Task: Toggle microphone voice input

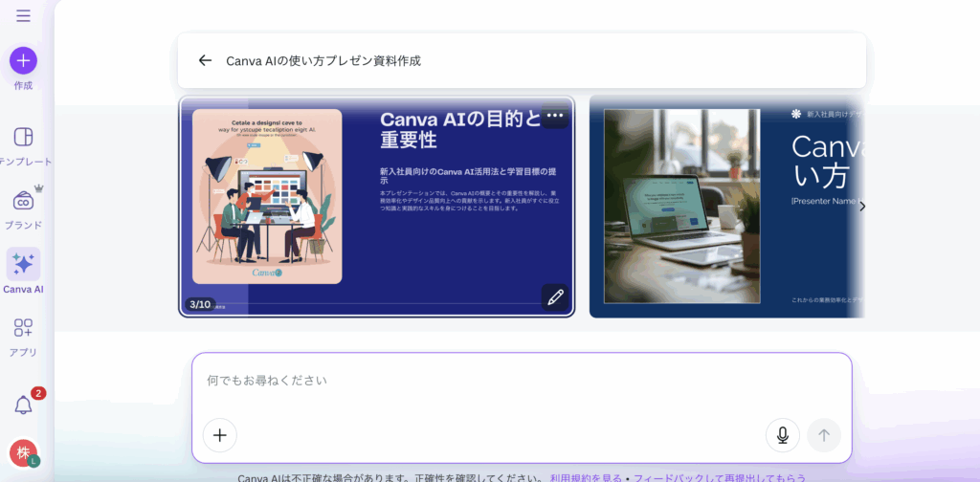Action: coord(782,435)
